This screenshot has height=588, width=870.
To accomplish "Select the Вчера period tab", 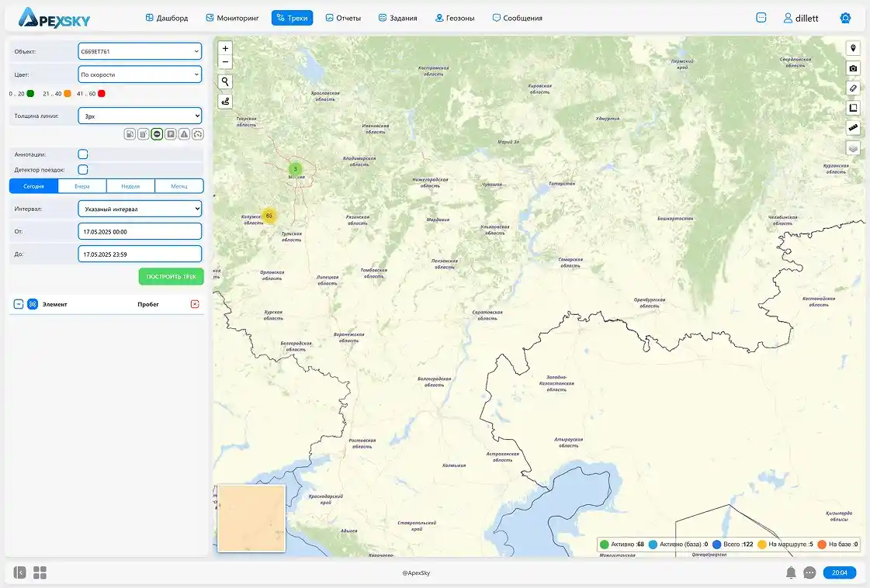I will [82, 186].
